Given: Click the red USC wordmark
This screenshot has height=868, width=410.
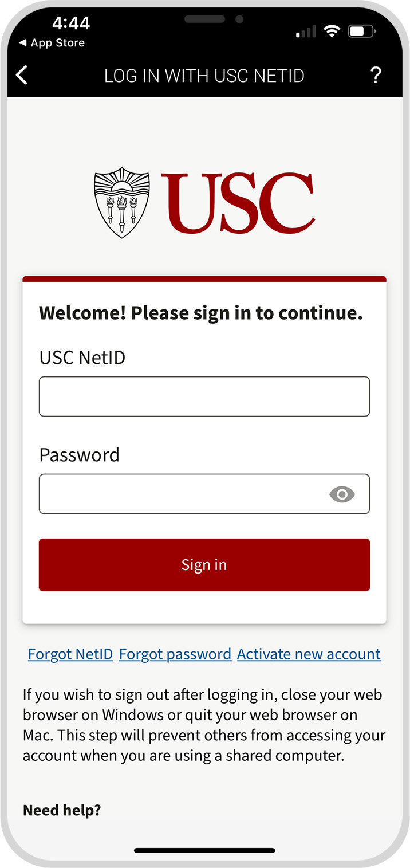Looking at the screenshot, I should pos(238,202).
